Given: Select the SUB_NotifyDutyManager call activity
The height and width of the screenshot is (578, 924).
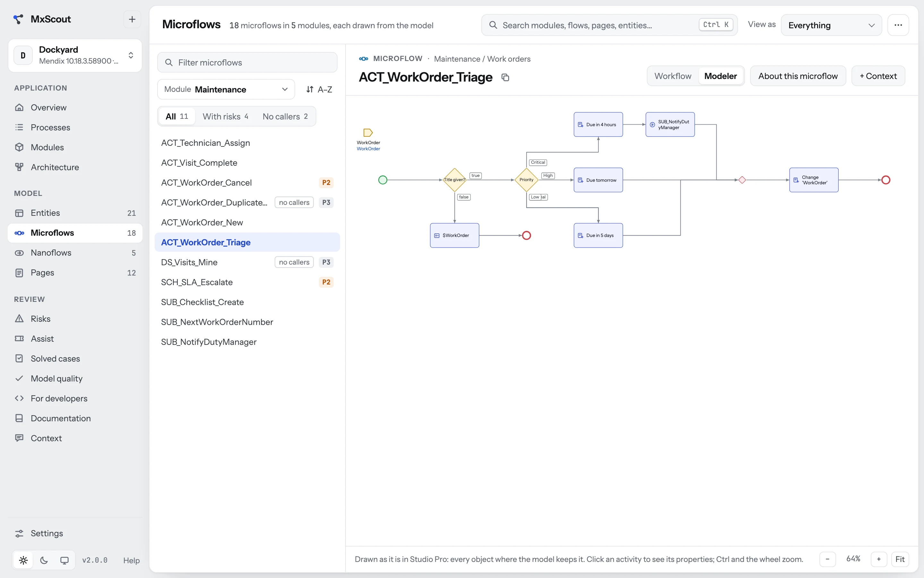Looking at the screenshot, I should pos(670,124).
